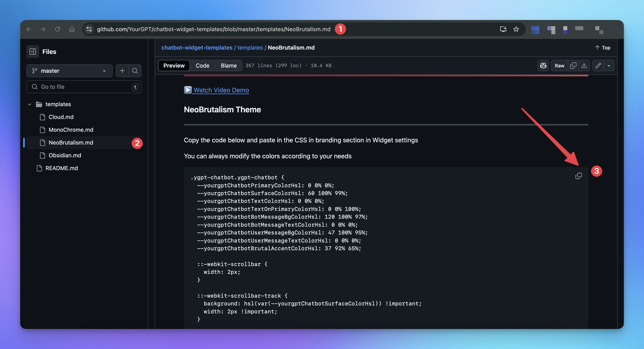The width and height of the screenshot is (644, 349).
Task: Open the first blue browser extension
Action: pyautogui.click(x=535, y=30)
